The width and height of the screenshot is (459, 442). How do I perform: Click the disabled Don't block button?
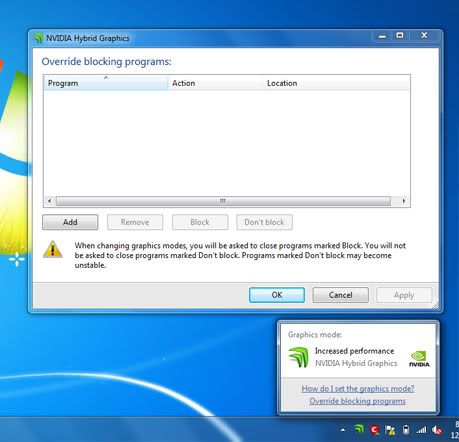[x=264, y=222]
